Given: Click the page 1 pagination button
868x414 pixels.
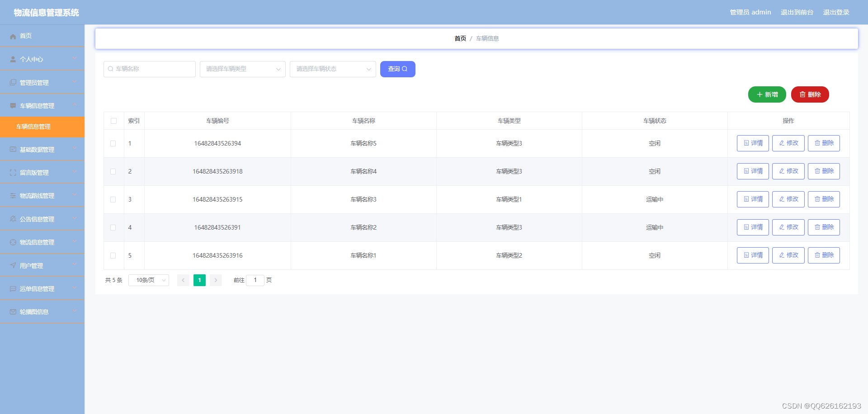Looking at the screenshot, I should 199,280.
